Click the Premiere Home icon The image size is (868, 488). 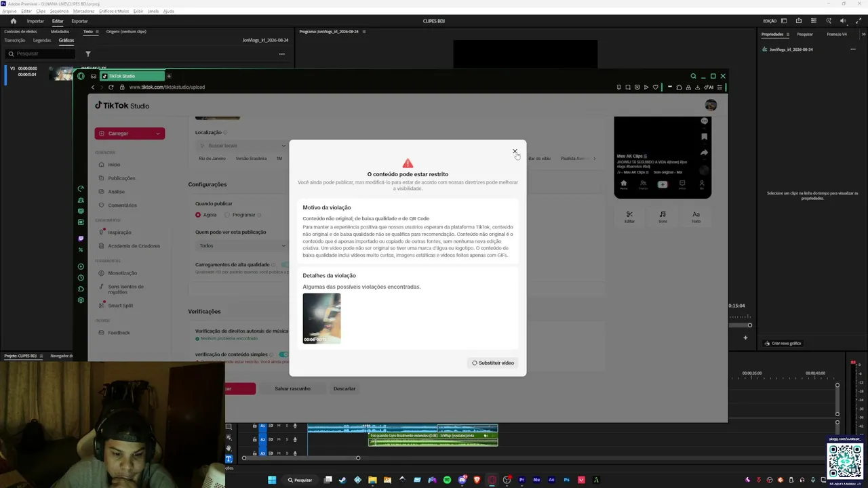coord(13,21)
